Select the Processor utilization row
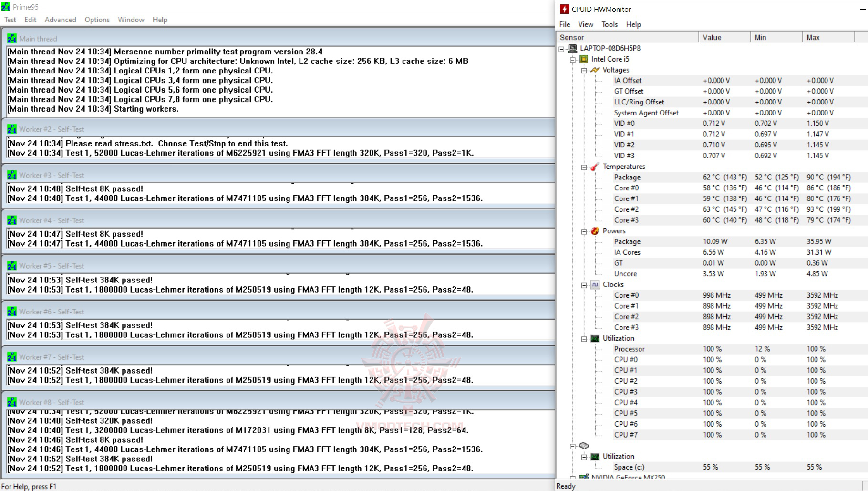Screen dimensions: 868x491 739,349
